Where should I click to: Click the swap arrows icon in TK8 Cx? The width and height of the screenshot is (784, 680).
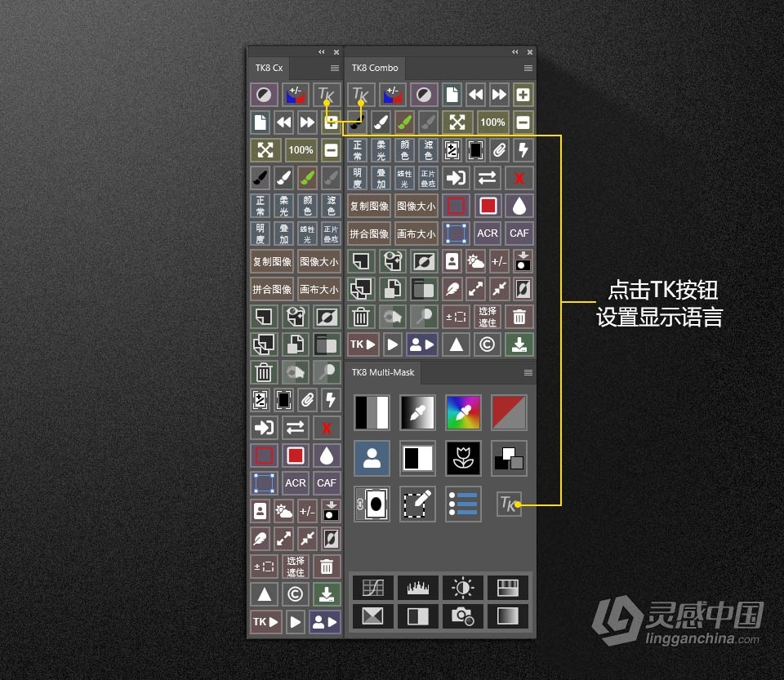coord(296,428)
